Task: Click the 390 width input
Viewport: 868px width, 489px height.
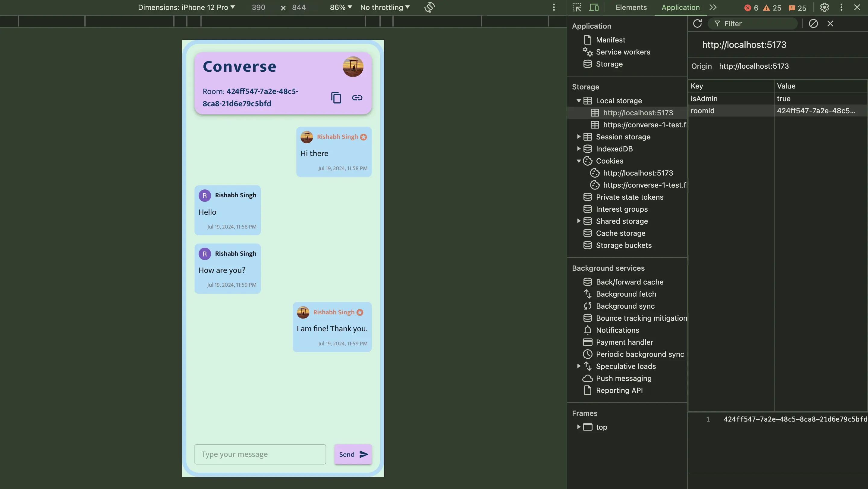Action: [x=259, y=8]
